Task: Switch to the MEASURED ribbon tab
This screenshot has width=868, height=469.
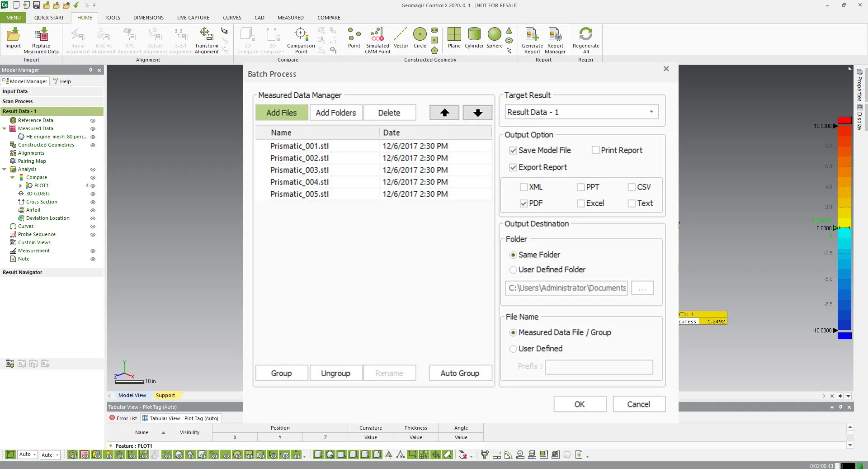Action: (290, 18)
